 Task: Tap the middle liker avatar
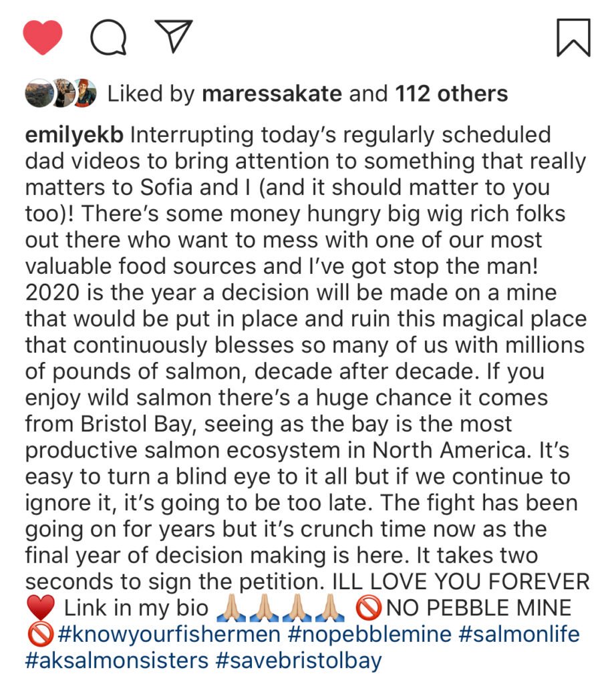point(61,94)
